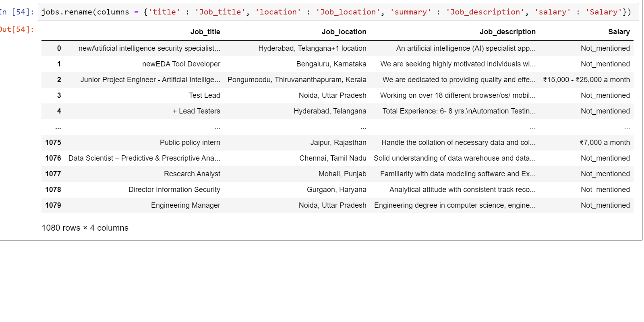Click 'Working on over 18 different browser' description
644x322 pixels.
coord(458,95)
